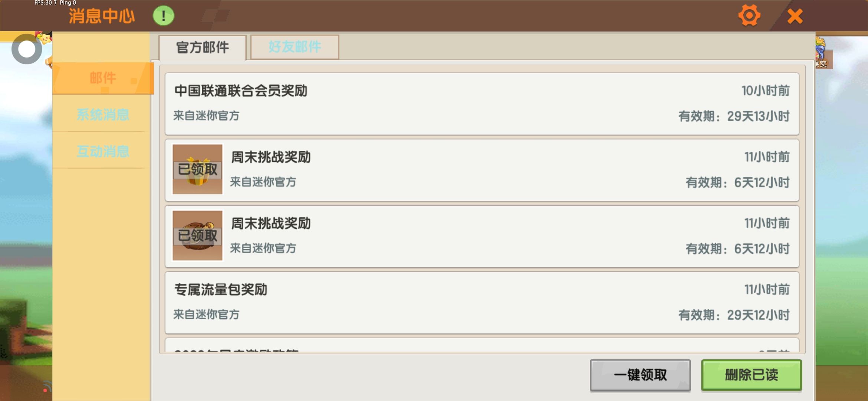Switch to 好友邮件 tab
Screen dimensions: 868x401
(x=295, y=47)
